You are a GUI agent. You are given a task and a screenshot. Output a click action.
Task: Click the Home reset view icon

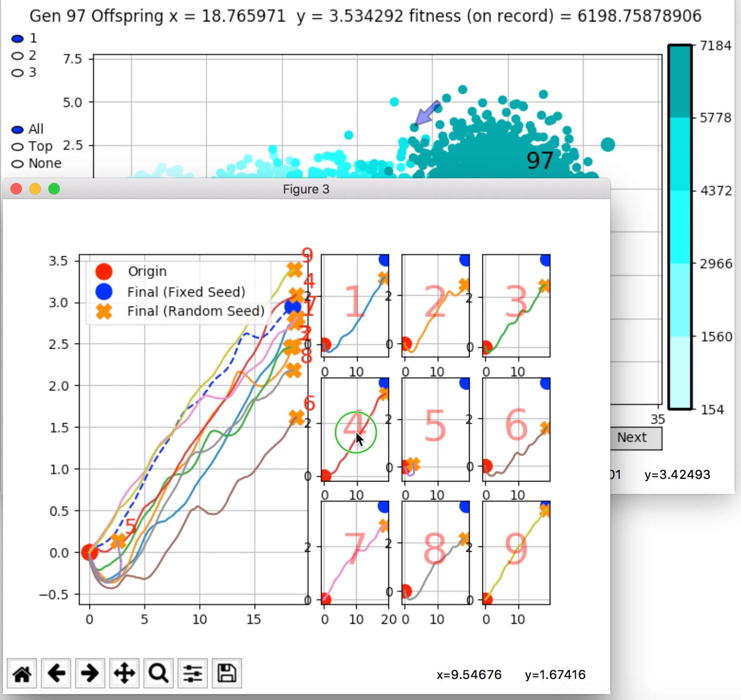[x=22, y=673]
